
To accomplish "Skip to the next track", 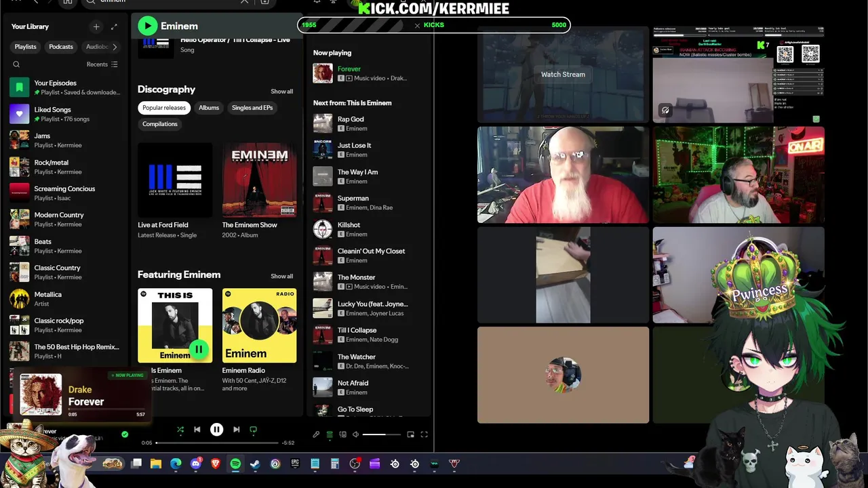I will pyautogui.click(x=236, y=429).
